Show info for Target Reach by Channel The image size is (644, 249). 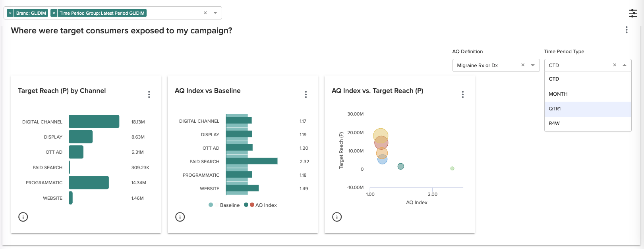point(23,217)
